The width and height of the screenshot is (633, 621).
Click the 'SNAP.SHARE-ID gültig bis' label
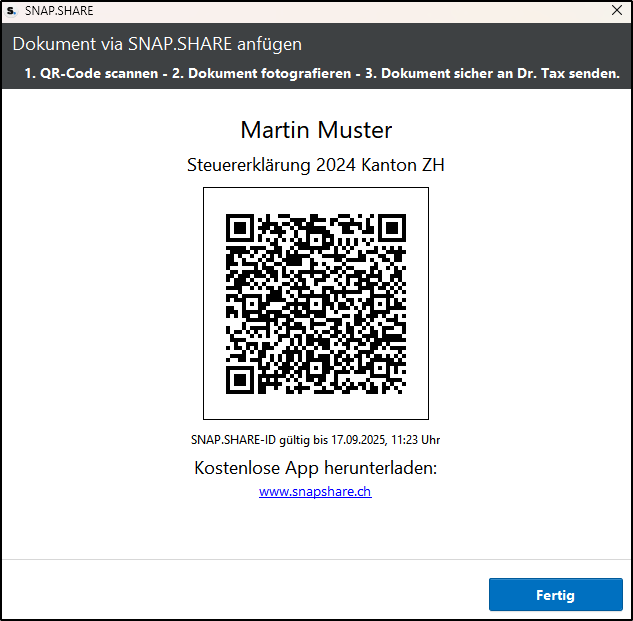(256, 439)
